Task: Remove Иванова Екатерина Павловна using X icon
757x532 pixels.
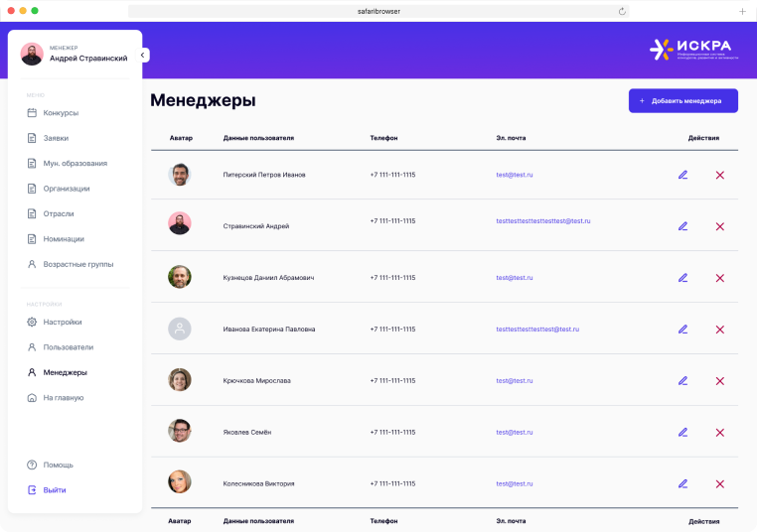Action: [720, 330]
